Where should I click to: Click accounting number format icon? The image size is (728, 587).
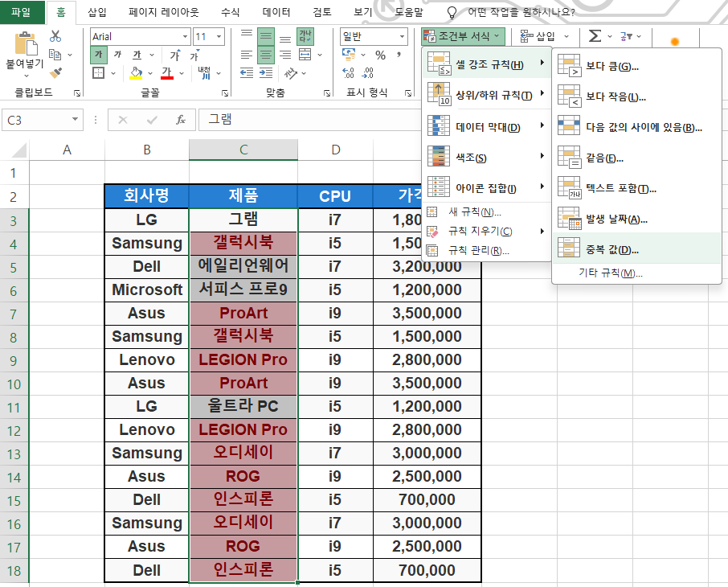click(349, 55)
